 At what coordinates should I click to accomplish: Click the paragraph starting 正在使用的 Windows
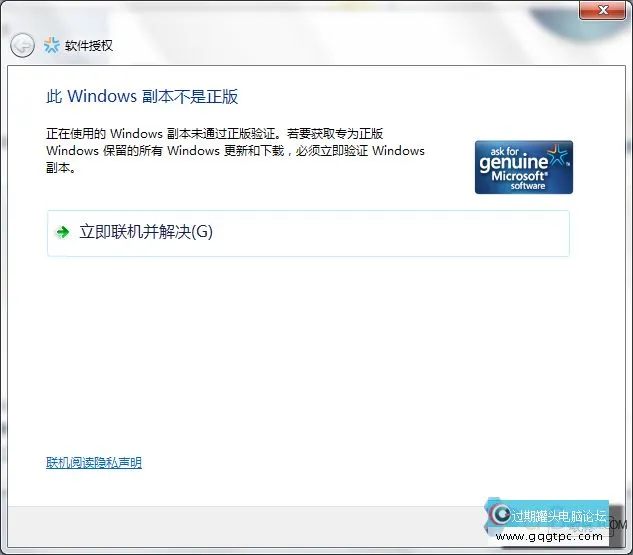click(x=235, y=151)
